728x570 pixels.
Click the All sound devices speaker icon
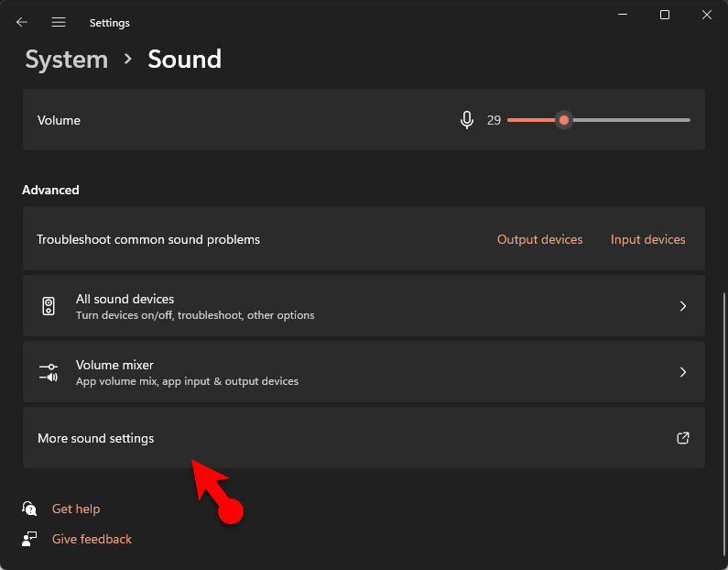(49, 306)
